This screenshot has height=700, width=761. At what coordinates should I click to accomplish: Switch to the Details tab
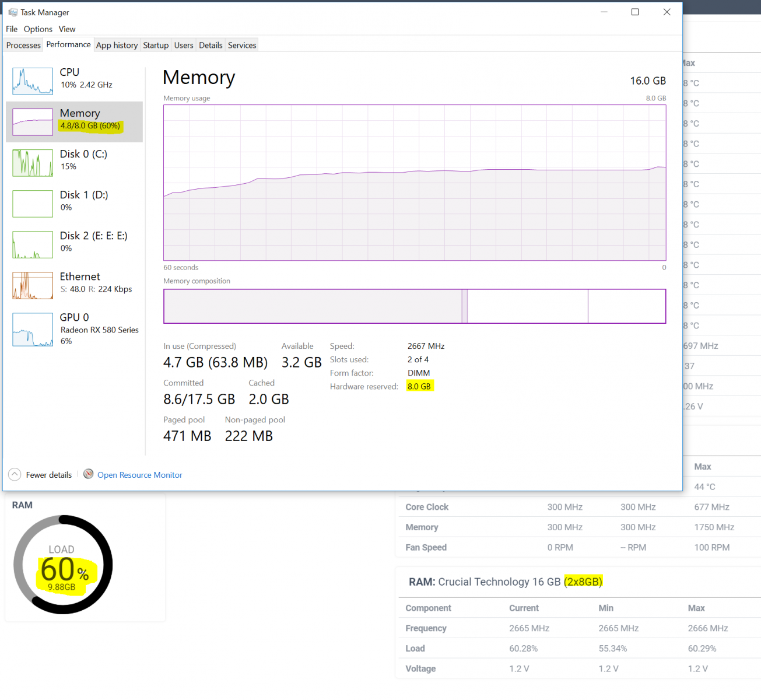point(211,45)
